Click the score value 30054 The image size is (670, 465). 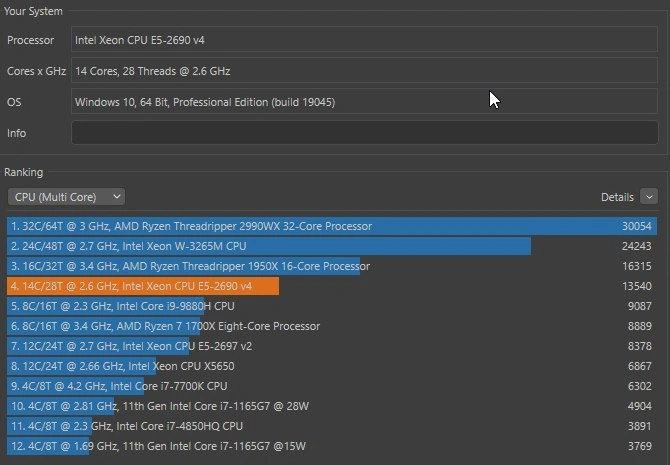pyautogui.click(x=636, y=226)
